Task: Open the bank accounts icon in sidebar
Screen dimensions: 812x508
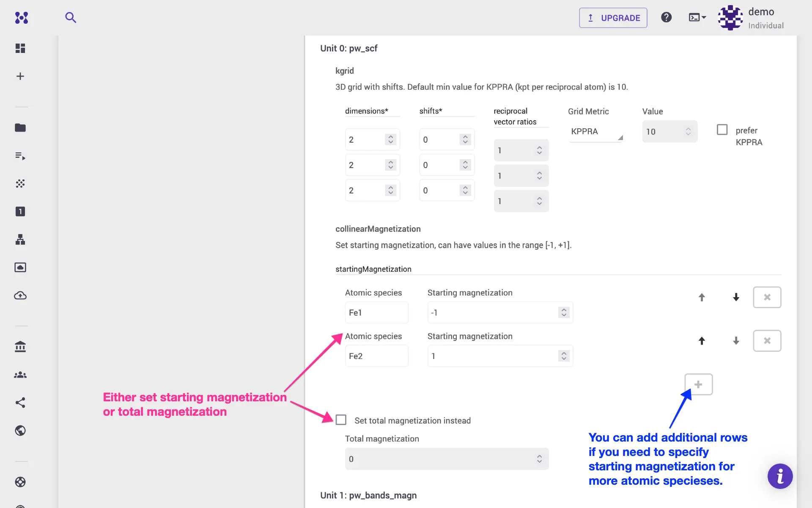Action: click(20, 347)
